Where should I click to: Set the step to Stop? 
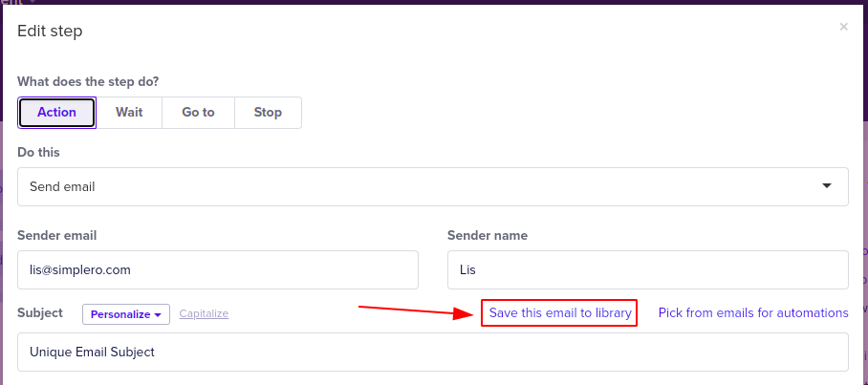click(268, 113)
